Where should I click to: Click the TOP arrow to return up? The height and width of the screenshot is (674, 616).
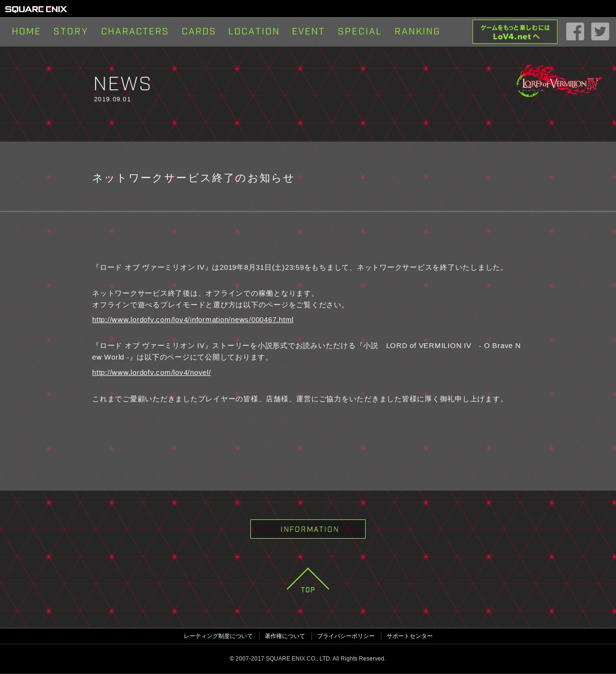pos(308,581)
